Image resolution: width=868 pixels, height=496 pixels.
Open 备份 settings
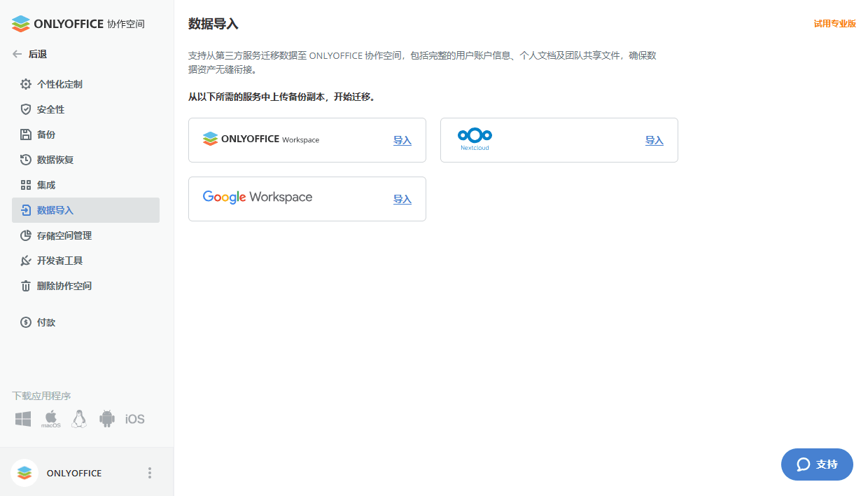[x=85, y=135]
